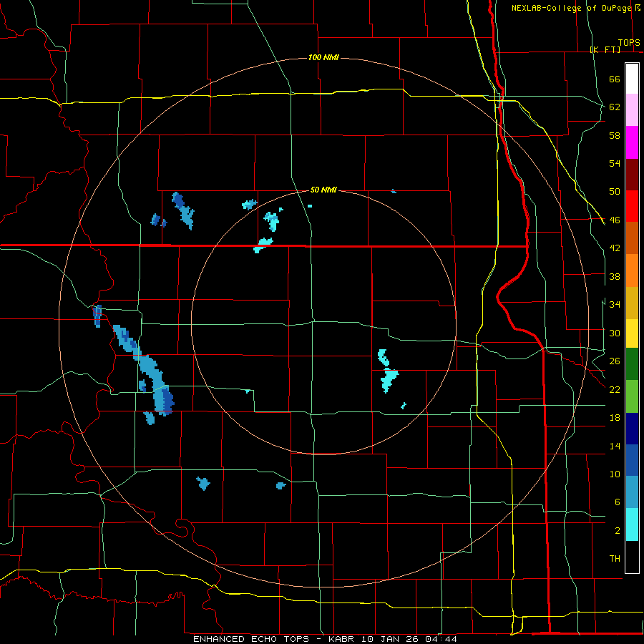Click the 38 legend value
Screen dimensions: 644x644
tap(615, 276)
